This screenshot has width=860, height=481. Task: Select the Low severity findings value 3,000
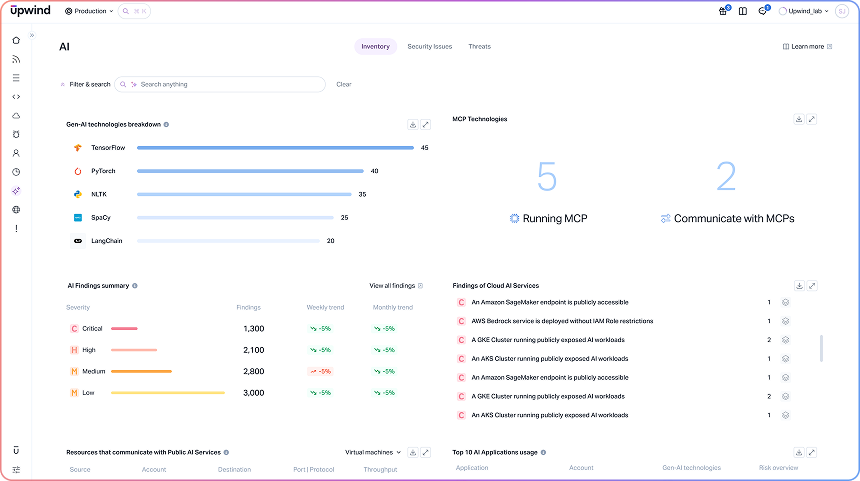[x=254, y=393]
